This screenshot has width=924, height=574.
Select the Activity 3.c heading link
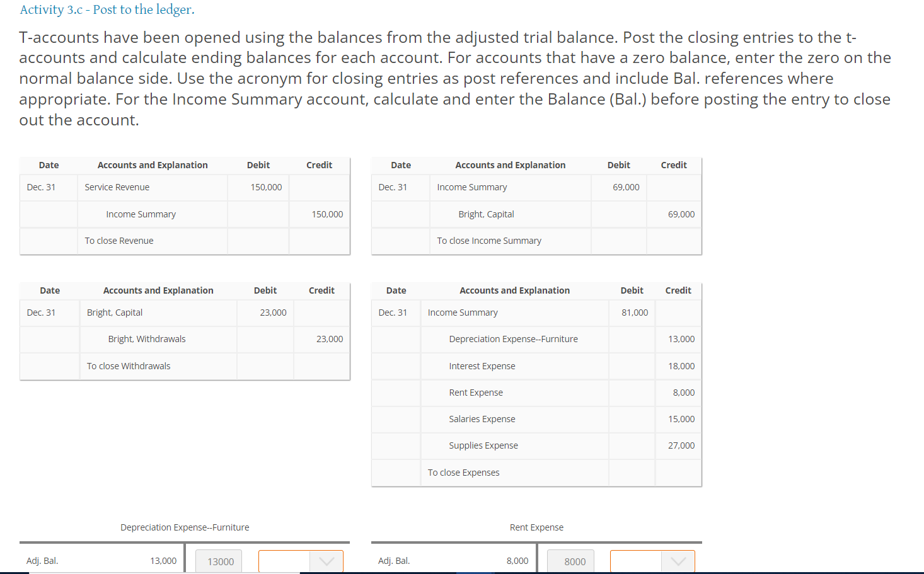tap(107, 10)
